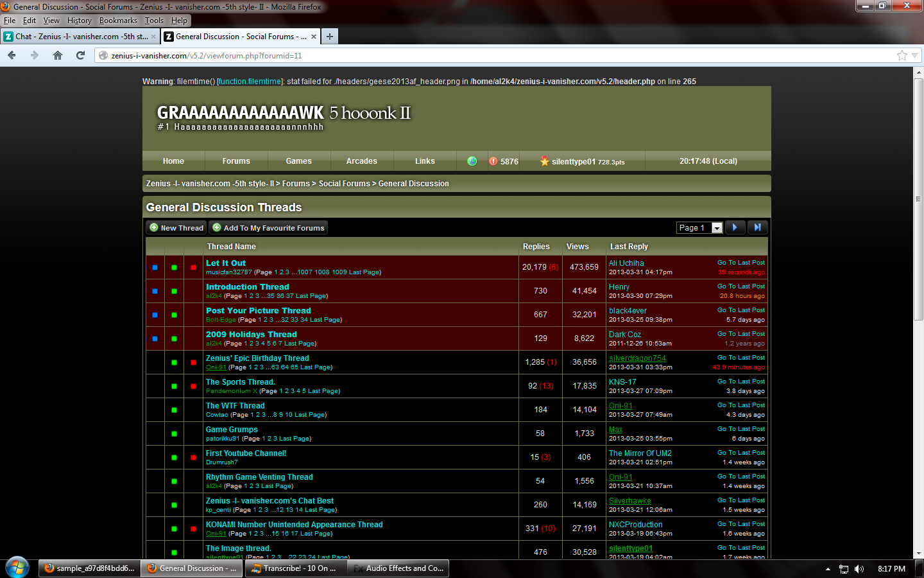Click the browser address bar URL

click(207, 56)
